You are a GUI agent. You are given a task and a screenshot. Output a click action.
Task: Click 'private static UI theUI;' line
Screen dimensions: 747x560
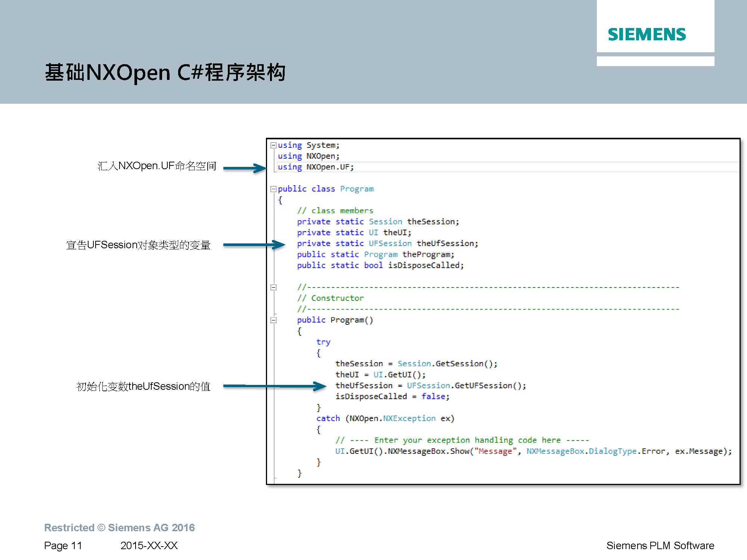pyautogui.click(x=354, y=233)
